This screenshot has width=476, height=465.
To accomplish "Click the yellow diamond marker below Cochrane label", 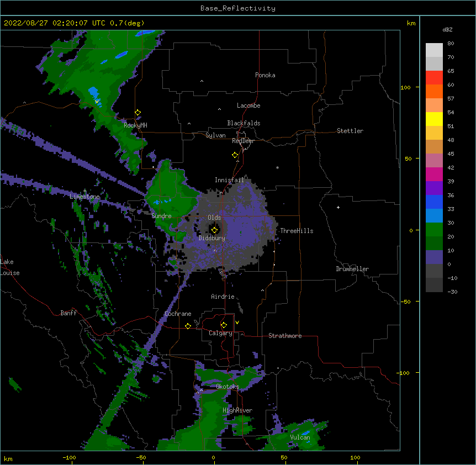I will (x=188, y=326).
